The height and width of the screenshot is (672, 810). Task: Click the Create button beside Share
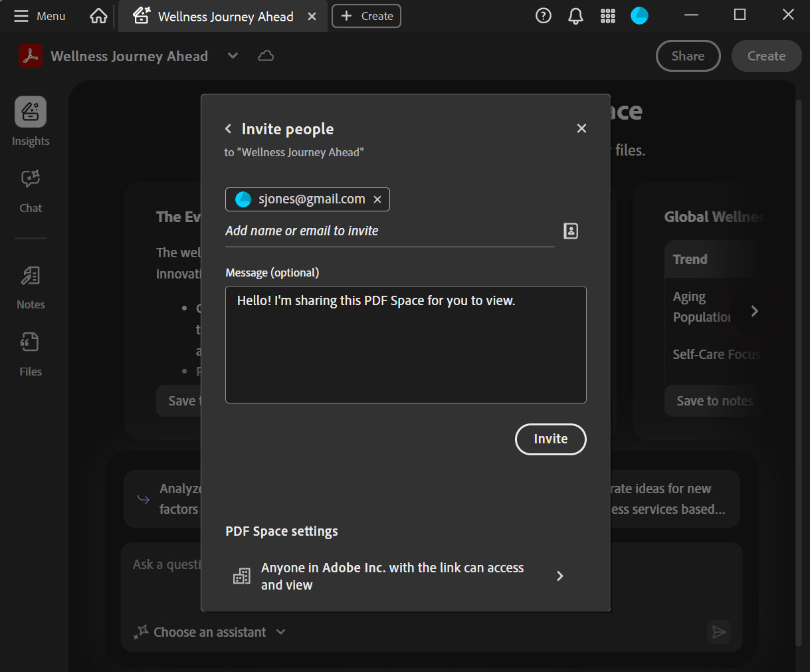click(x=766, y=56)
